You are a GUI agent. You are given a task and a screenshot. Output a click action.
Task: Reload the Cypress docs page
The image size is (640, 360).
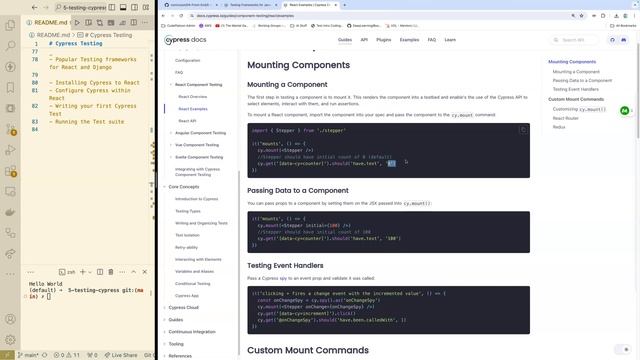pyautogui.click(x=181, y=16)
